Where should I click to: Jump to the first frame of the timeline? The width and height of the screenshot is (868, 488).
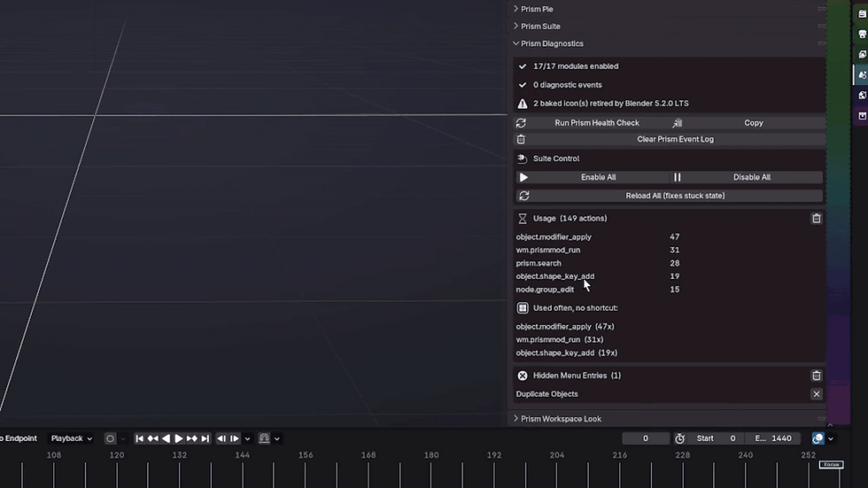[x=140, y=438]
